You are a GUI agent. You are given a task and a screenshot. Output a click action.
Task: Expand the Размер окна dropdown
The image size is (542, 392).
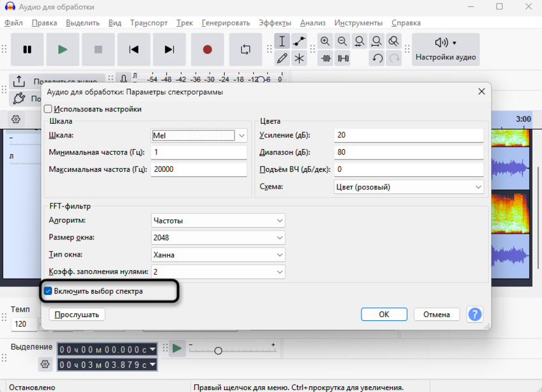pos(279,238)
